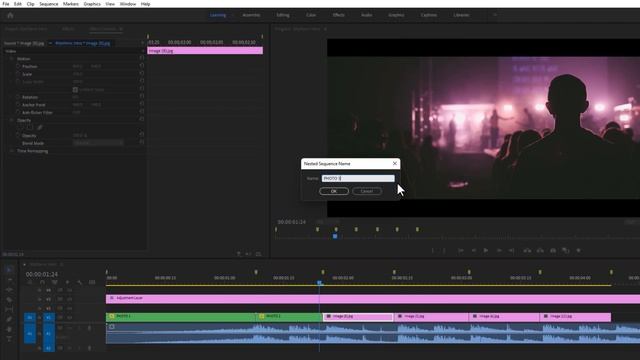Toggle the Scale animation stopwatch
The image size is (640, 360).
tap(18, 74)
